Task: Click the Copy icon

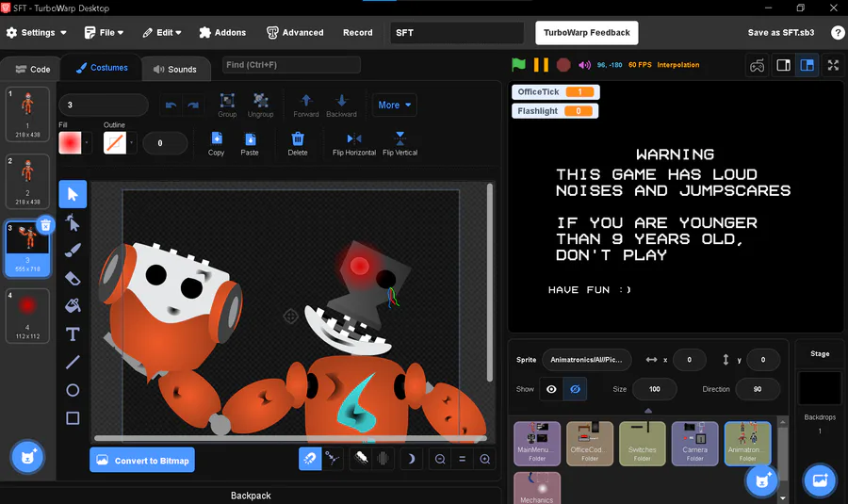Action: coord(217,143)
